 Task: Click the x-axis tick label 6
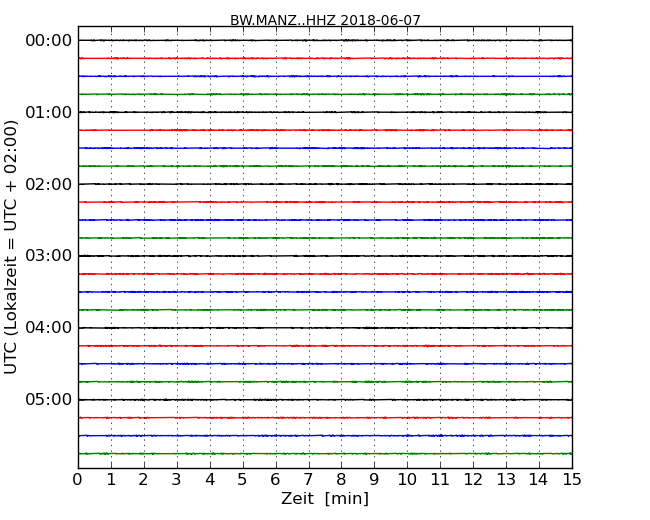pos(275,480)
